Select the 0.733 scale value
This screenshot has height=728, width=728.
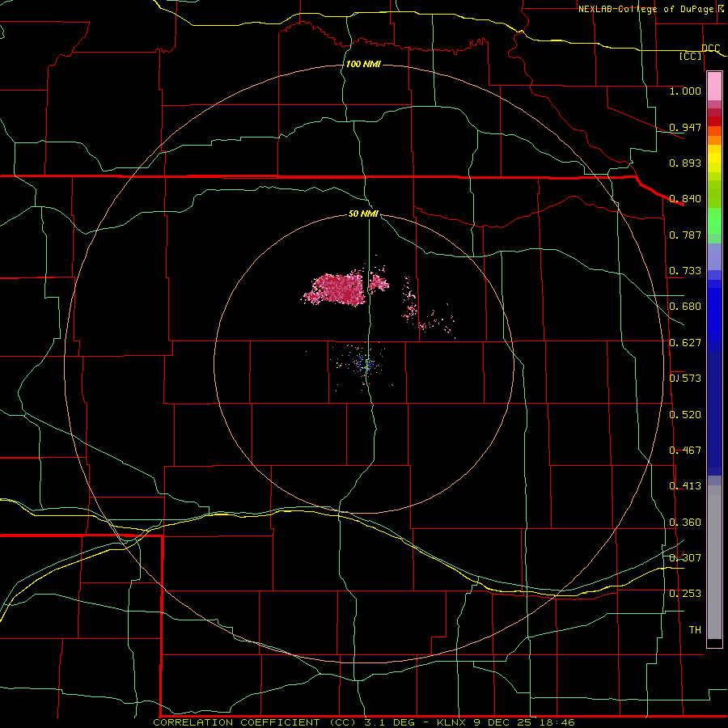pyautogui.click(x=685, y=271)
